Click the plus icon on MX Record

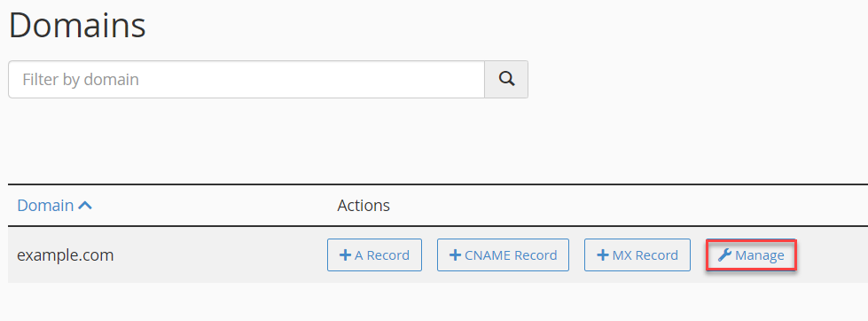tap(602, 255)
